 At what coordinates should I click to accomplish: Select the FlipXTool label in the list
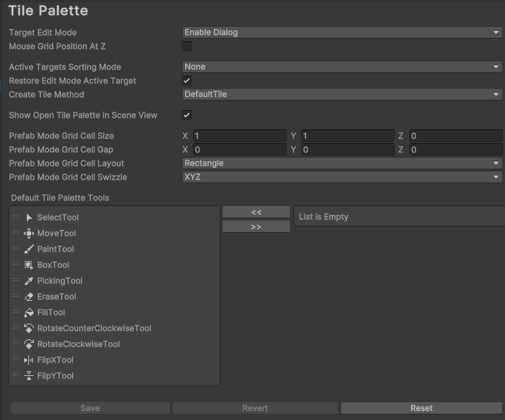coord(55,360)
